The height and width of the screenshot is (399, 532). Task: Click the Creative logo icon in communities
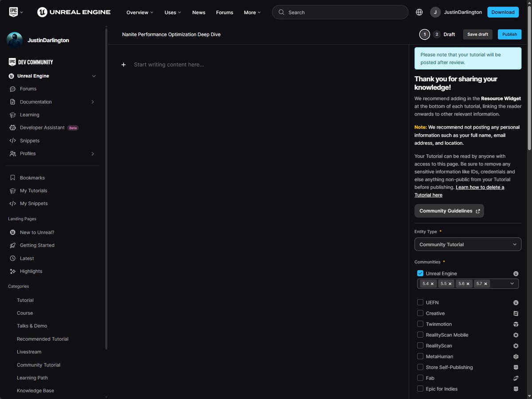(x=516, y=314)
